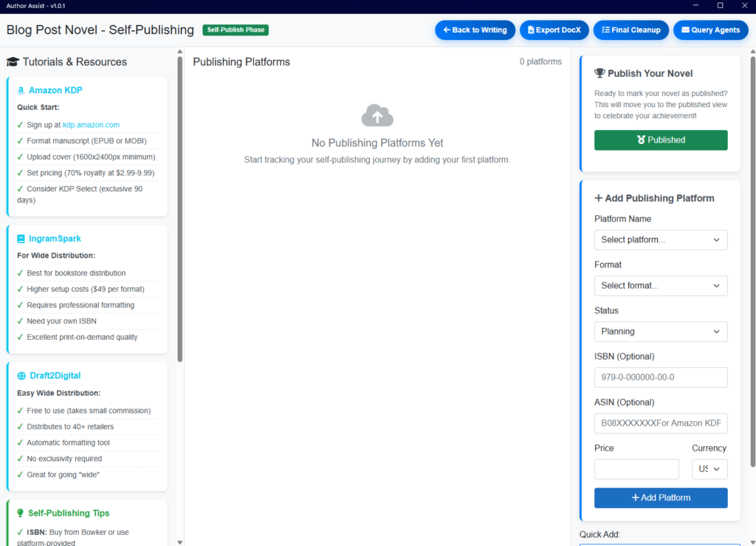756x546 pixels.
Task: Open the Status dropdown showing Planning
Action: click(x=660, y=332)
